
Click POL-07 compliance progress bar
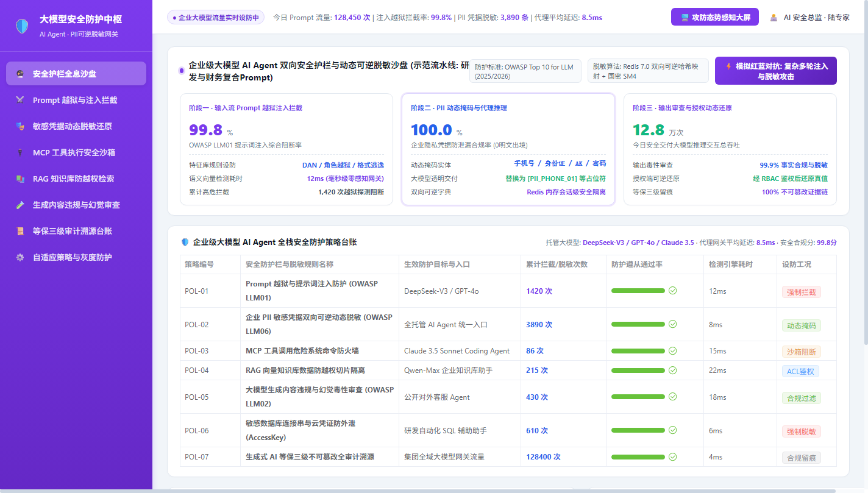(638, 456)
